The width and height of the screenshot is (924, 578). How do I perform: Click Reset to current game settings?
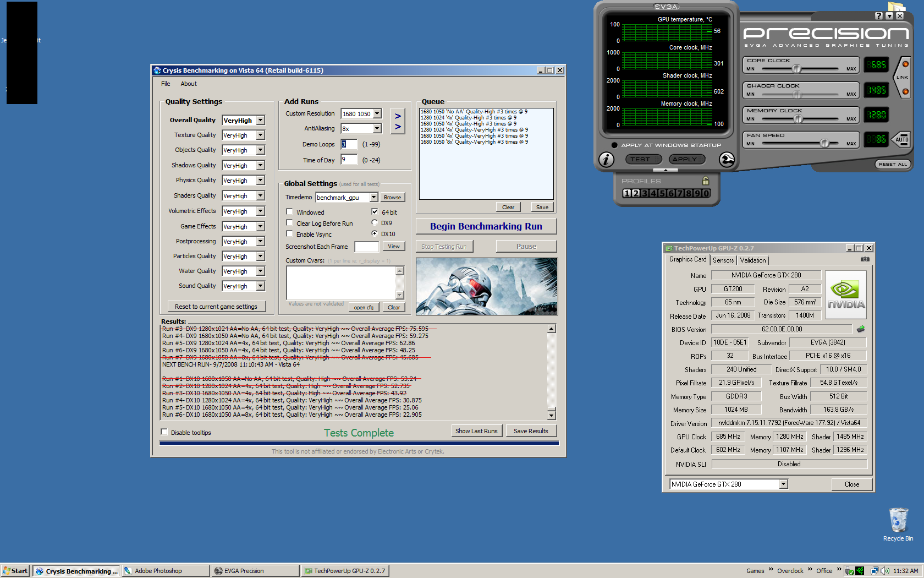[x=216, y=307]
